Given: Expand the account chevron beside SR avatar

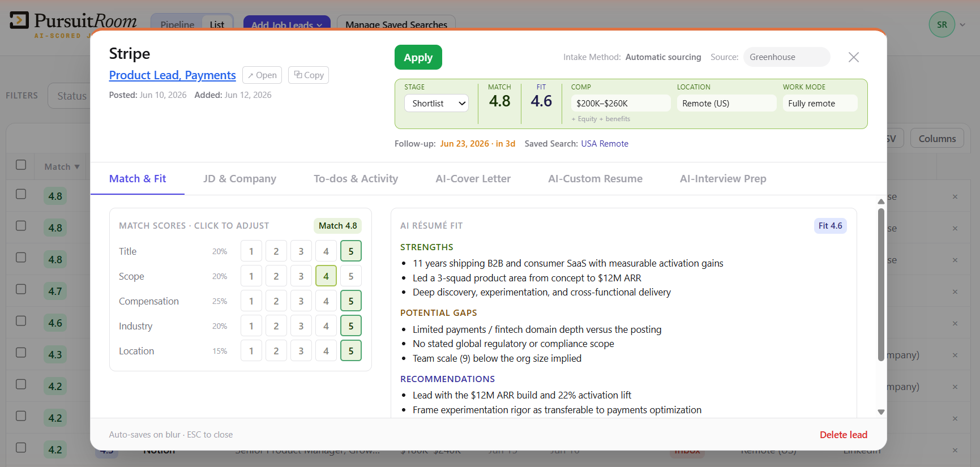Looking at the screenshot, I should (962, 25).
